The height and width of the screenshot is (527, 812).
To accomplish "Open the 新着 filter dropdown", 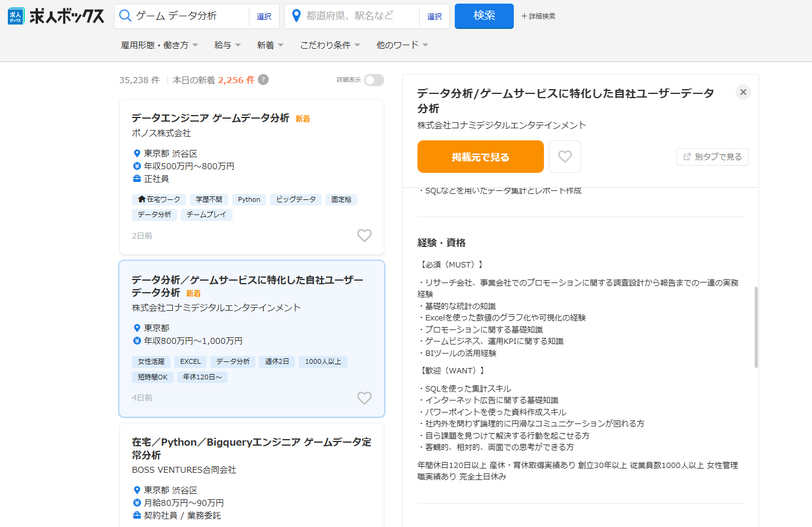I will click(x=270, y=45).
